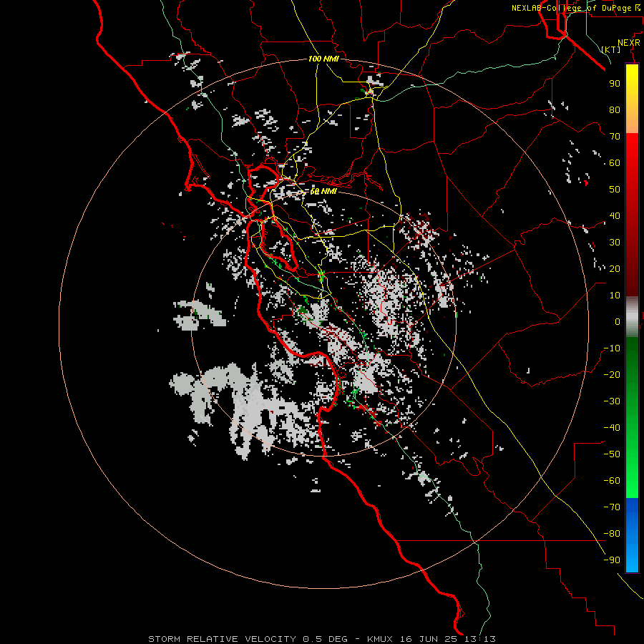Click the -20 value on the velocity scale
Viewport: 644px width, 644px height.
(x=612, y=374)
